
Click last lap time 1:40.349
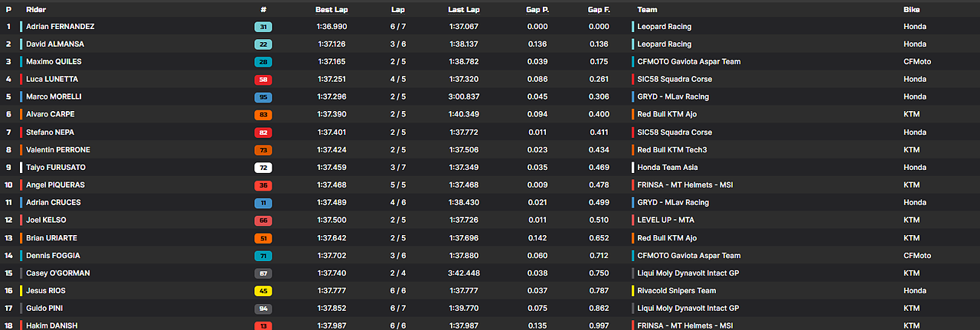click(x=465, y=115)
